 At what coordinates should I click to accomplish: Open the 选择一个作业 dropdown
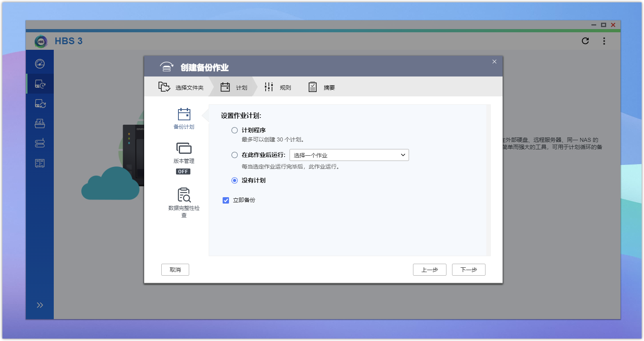[x=349, y=155]
